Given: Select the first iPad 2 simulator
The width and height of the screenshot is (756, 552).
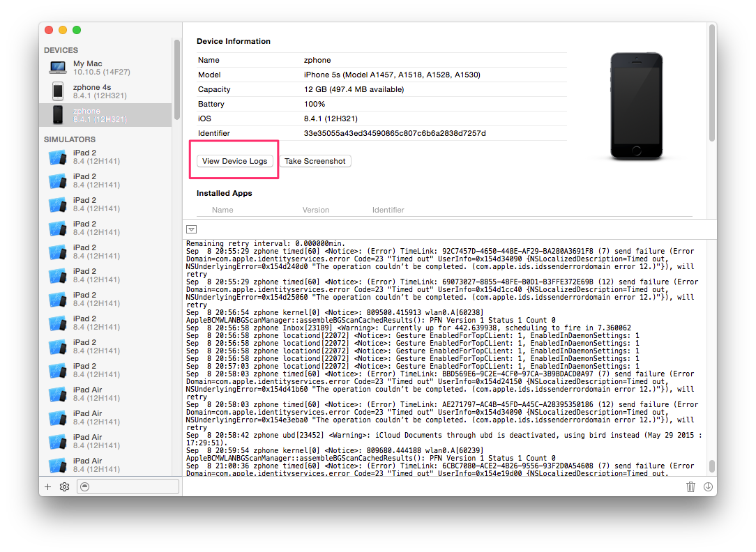Looking at the screenshot, I should [85, 158].
